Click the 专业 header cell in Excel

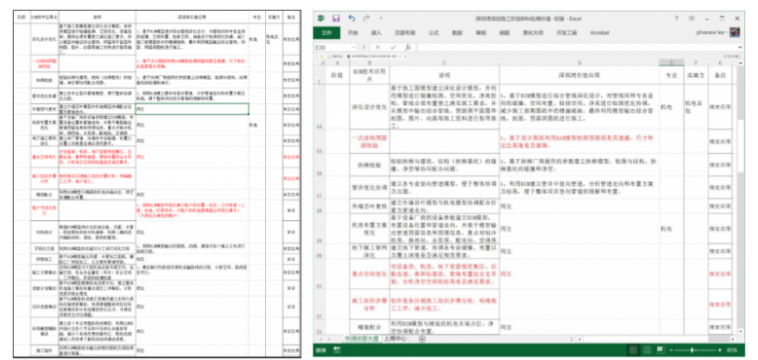tap(671, 75)
